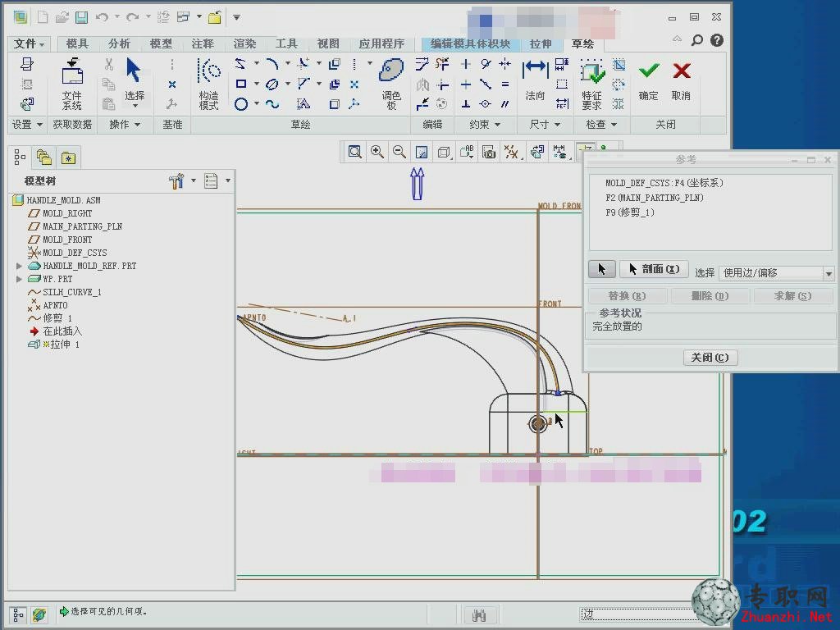Screen dimensions: 840x630
Task: Apply the Parallel constraint icon
Action: pyautogui.click(x=504, y=104)
